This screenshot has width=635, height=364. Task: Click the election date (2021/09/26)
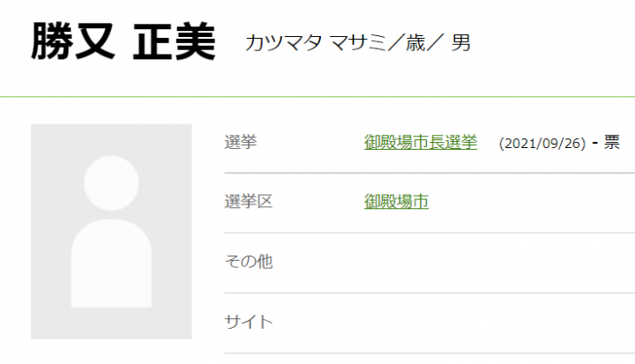(x=542, y=143)
